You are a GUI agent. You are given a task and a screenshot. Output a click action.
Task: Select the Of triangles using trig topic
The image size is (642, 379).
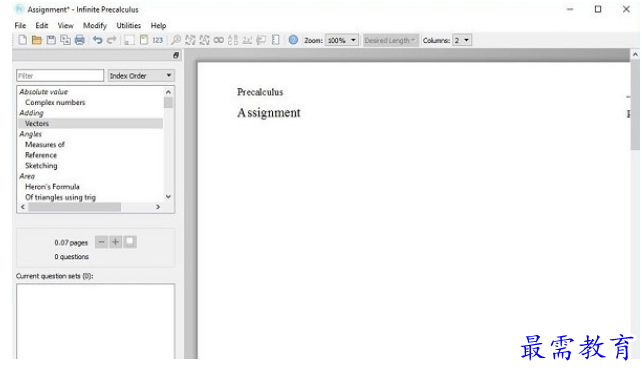point(60,197)
